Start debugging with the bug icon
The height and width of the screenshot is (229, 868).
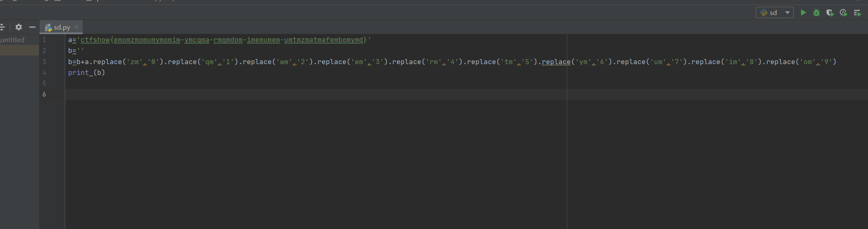pyautogui.click(x=816, y=13)
